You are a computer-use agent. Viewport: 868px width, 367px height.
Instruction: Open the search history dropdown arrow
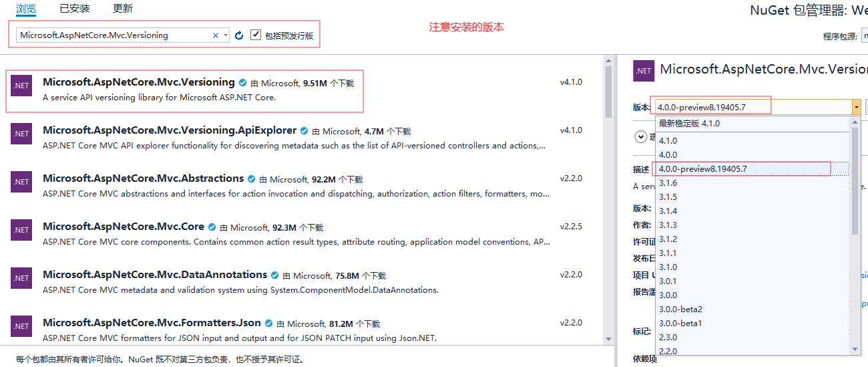[226, 35]
